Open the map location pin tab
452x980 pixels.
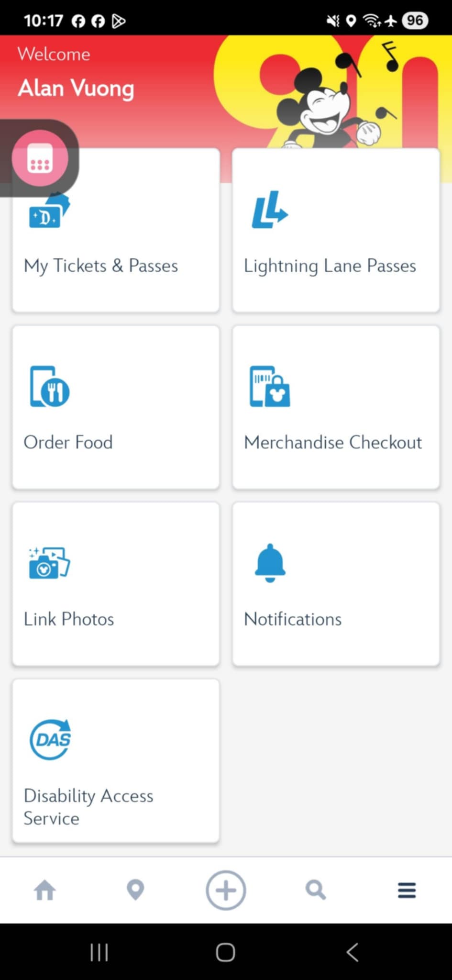pos(135,891)
